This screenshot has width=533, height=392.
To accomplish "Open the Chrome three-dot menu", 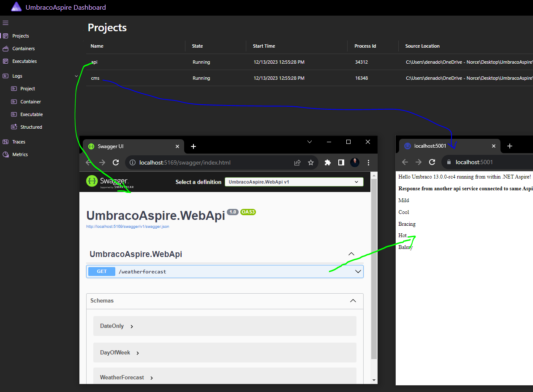I will pos(368,162).
